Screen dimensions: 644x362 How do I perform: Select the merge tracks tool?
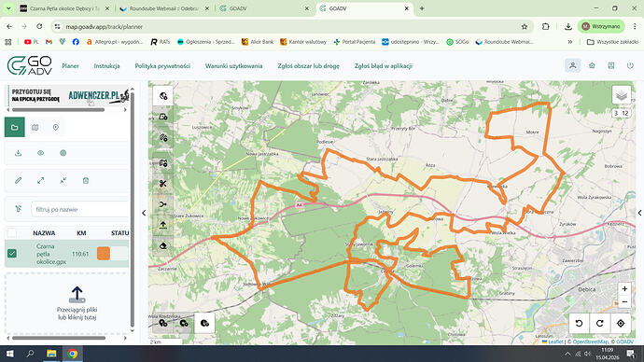[x=163, y=204]
